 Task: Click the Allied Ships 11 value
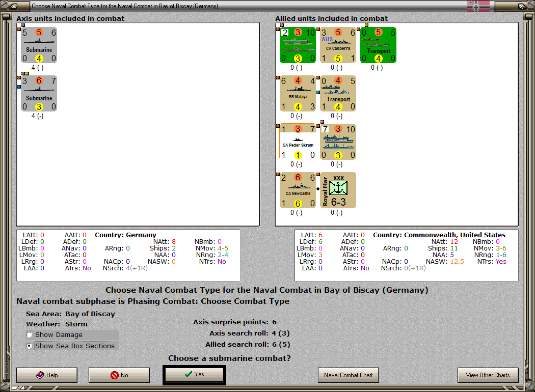click(x=454, y=248)
